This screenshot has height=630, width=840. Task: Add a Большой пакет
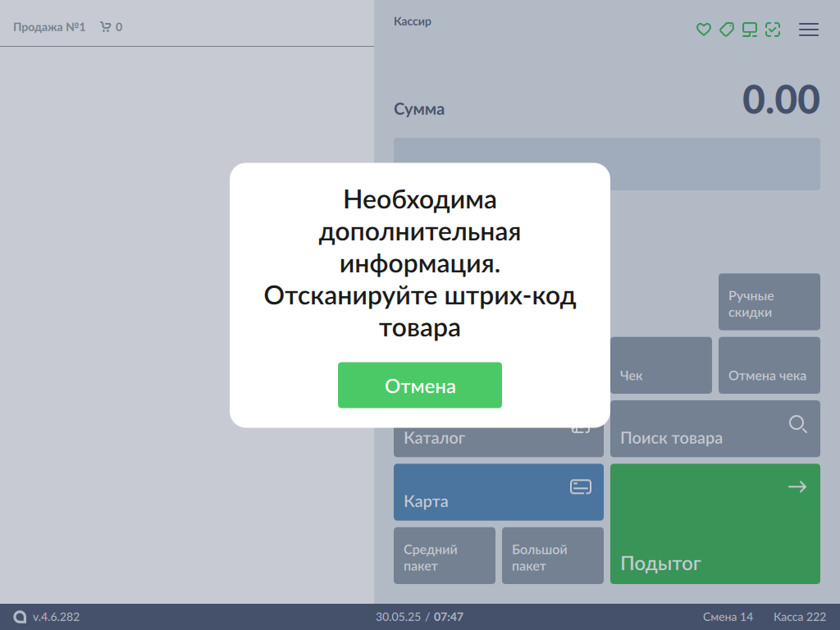pos(552,556)
